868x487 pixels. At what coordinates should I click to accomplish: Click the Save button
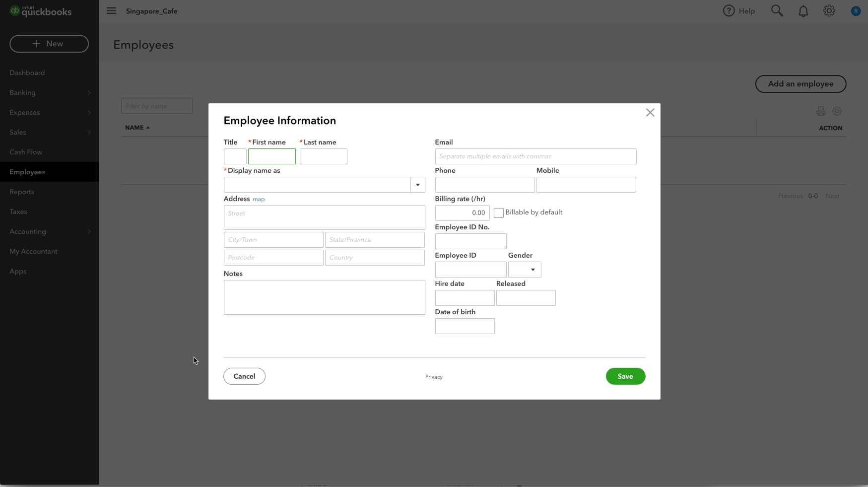click(625, 376)
